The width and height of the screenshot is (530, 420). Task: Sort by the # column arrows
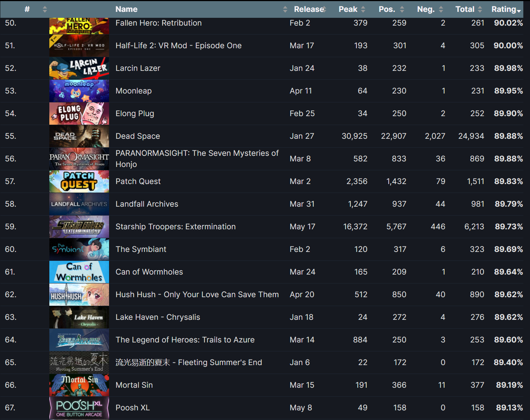pos(45,9)
